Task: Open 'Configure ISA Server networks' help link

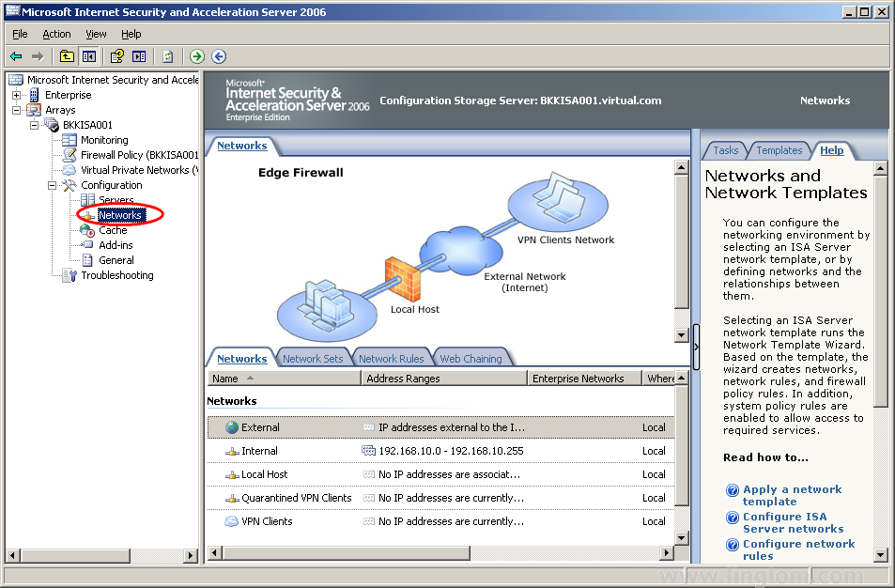Action: [x=793, y=522]
